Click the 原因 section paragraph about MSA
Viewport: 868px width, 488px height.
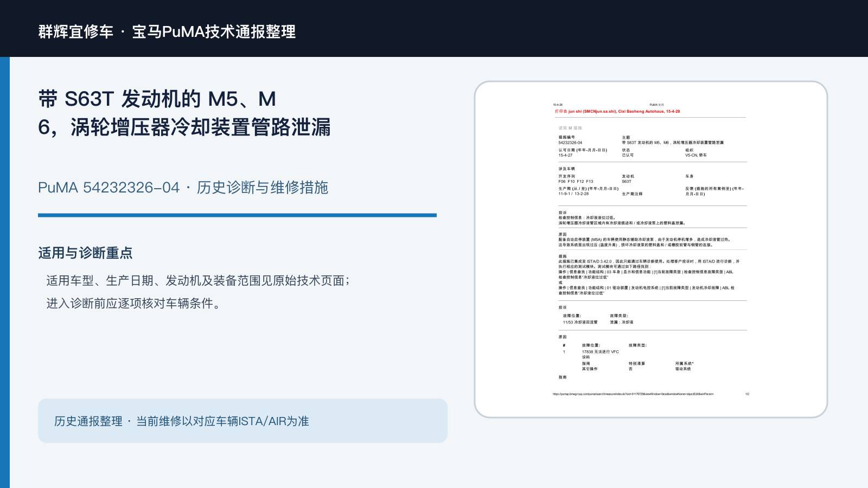pyautogui.click(x=645, y=240)
